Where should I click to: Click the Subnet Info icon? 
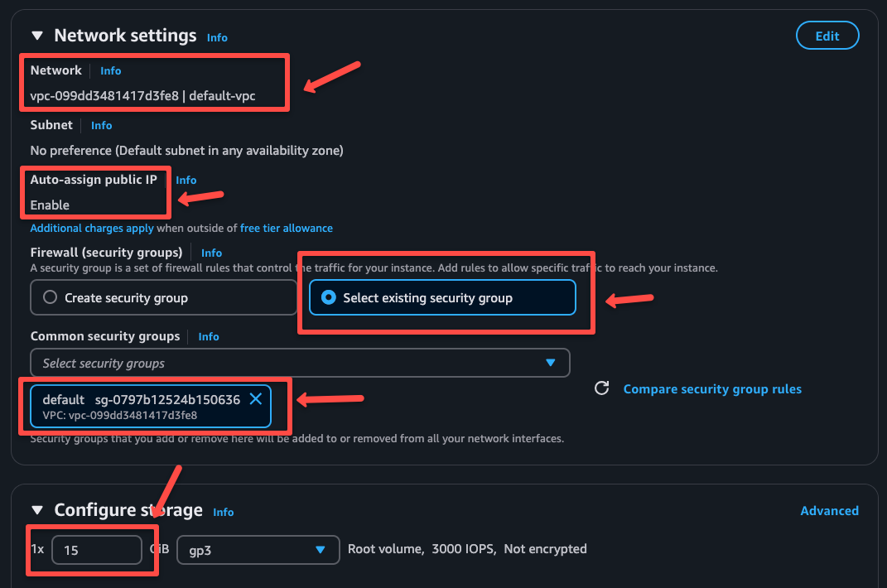101,125
